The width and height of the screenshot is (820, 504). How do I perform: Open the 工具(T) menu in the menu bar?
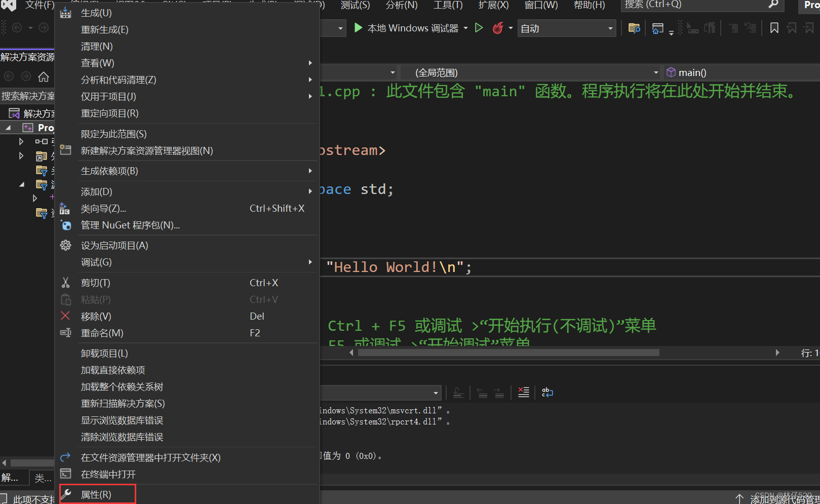[448, 5]
